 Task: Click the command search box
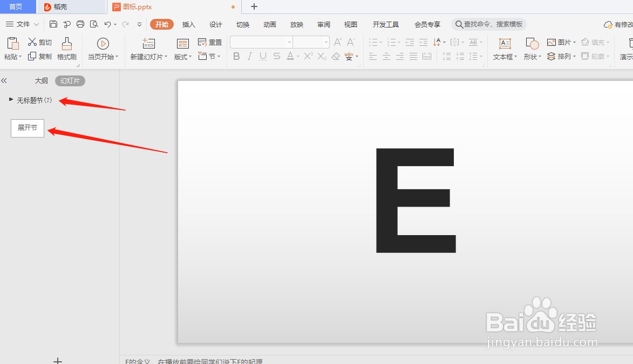[x=488, y=24]
